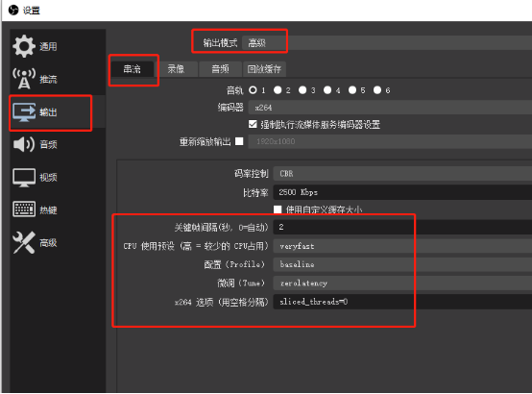Screen dimensions: 532x394
Task: Click the 通用 text label in sidebar
Action: pyautogui.click(x=48, y=46)
